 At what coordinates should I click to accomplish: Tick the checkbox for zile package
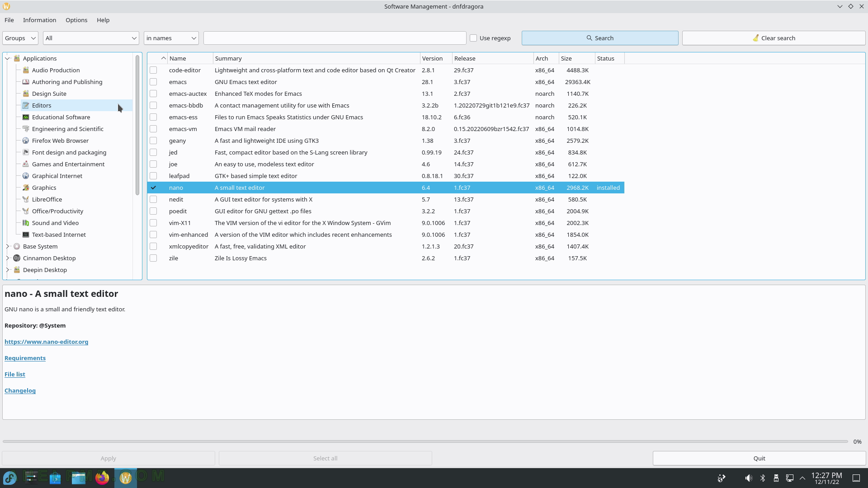tap(153, 258)
